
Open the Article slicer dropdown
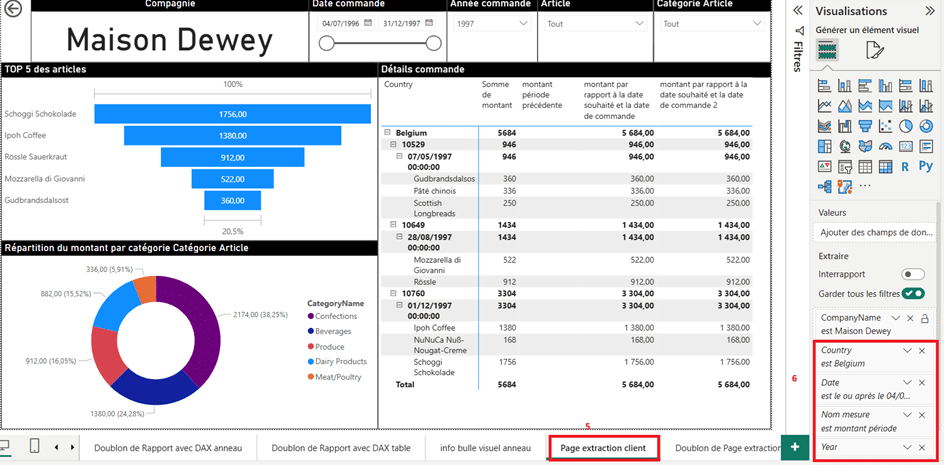click(595, 24)
